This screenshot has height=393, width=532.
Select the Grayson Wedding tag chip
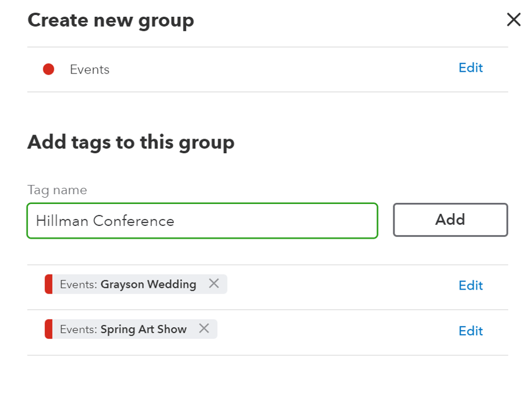tap(127, 284)
